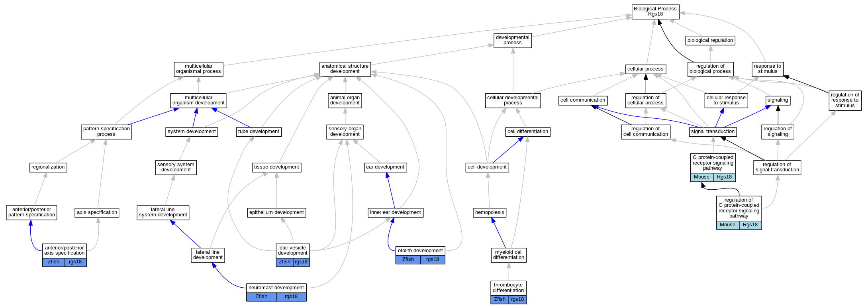Click 'anterior/posterior axis specification' node

65,251
